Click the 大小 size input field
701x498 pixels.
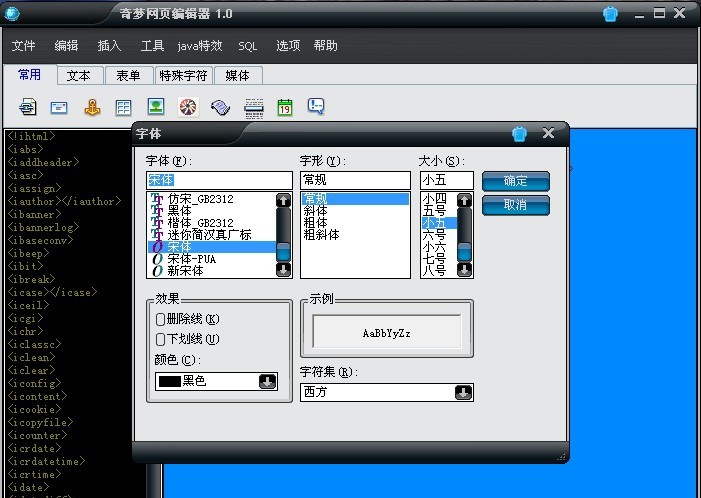tap(447, 180)
